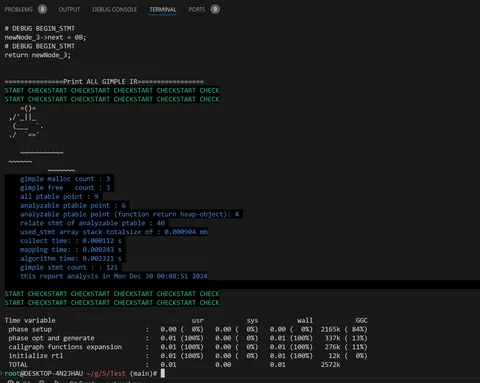Click the 'return newNode_3;' line
480x383 pixels.
tap(38, 55)
